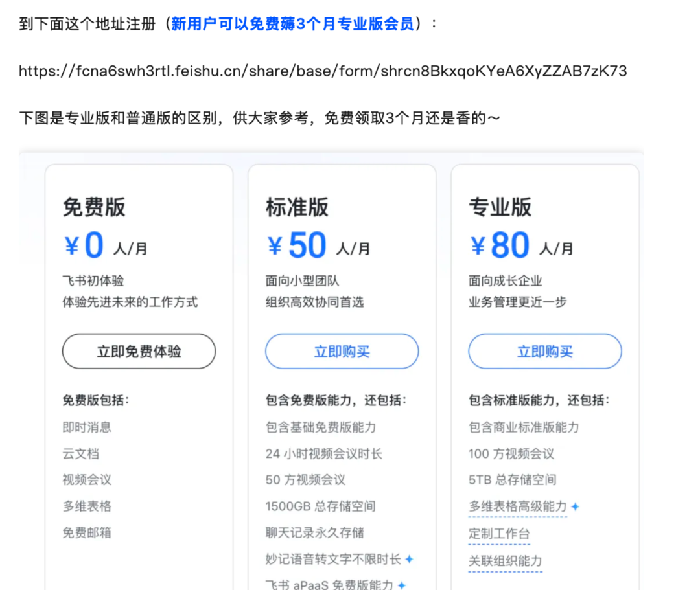Click the 100 方视频会议 feature

[x=511, y=453]
